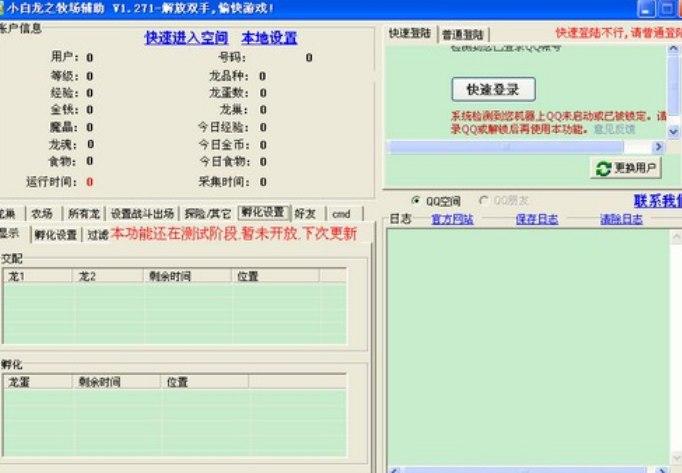Image resolution: width=682 pixels, height=473 pixels.
Task: Click the app icon in title bar
Action: (1, 8)
